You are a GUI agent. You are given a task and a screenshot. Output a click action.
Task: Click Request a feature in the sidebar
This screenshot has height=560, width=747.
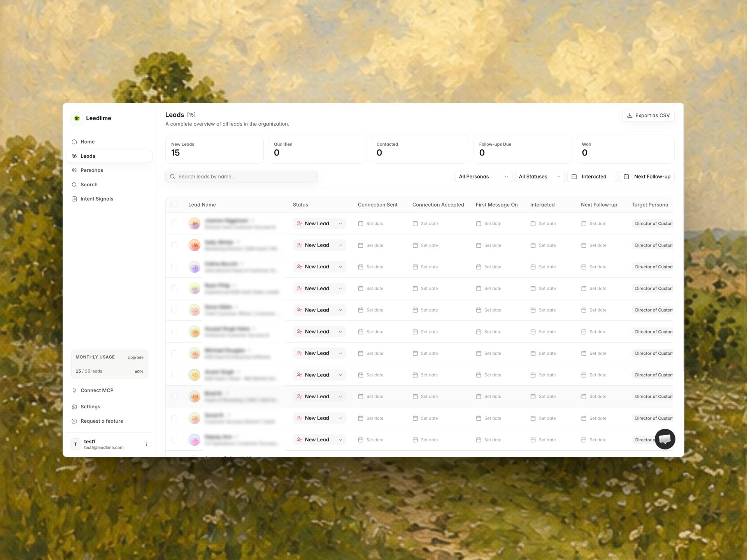click(x=109, y=421)
